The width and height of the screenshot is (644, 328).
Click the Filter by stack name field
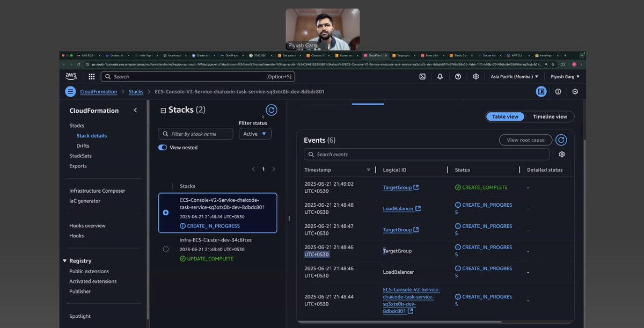point(196,134)
